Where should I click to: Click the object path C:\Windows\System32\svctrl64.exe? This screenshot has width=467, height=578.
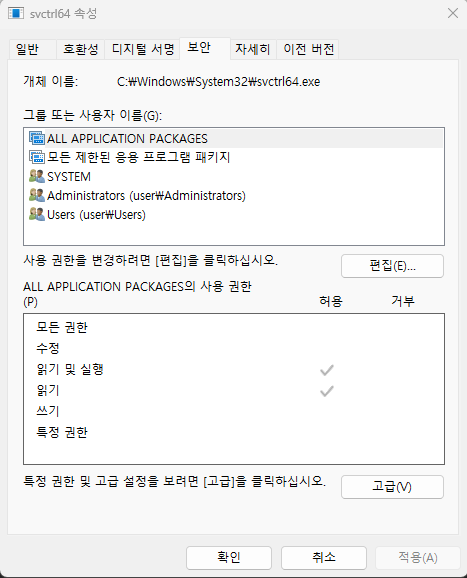click(219, 81)
